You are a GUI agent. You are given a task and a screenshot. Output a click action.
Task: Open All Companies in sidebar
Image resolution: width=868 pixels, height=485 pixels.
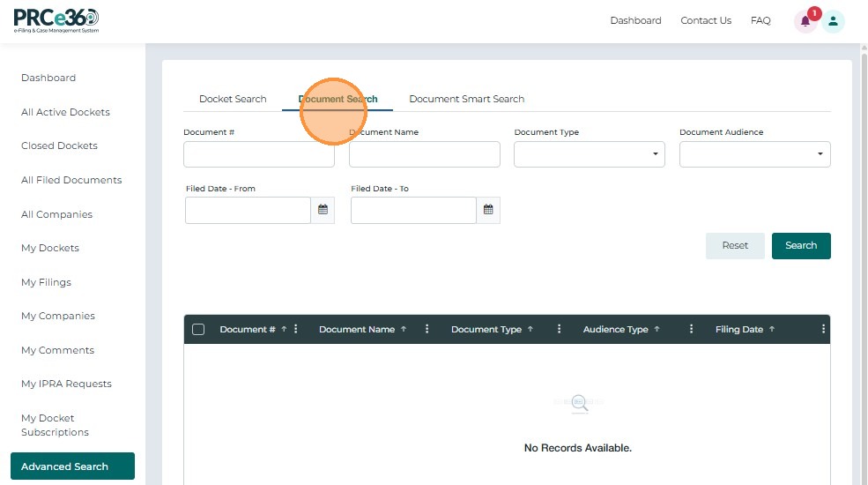point(56,214)
